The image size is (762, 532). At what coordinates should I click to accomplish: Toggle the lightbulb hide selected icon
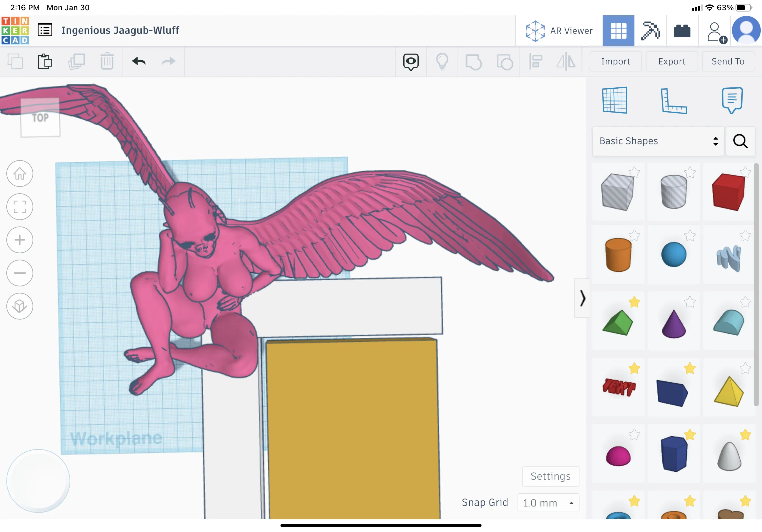pyautogui.click(x=442, y=62)
